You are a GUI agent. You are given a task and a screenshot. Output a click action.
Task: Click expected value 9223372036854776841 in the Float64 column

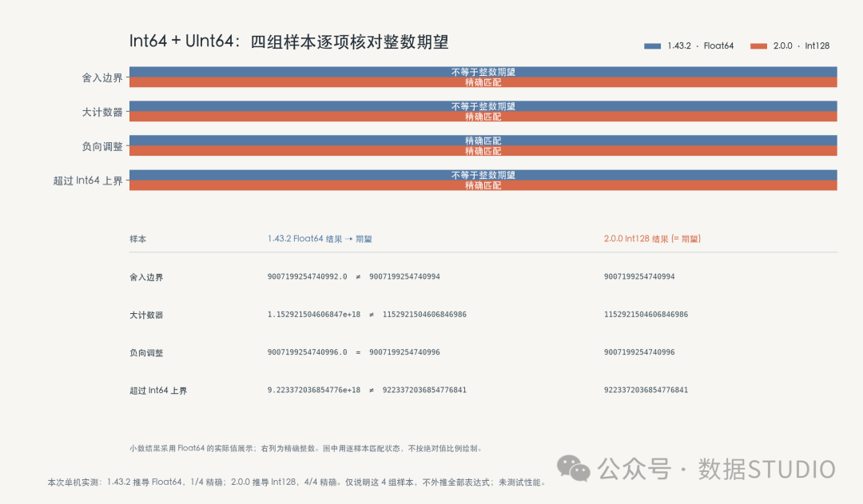pos(424,390)
